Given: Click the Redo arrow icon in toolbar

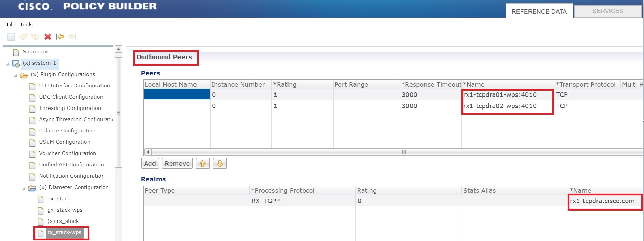Looking at the screenshot, I should (35, 37).
